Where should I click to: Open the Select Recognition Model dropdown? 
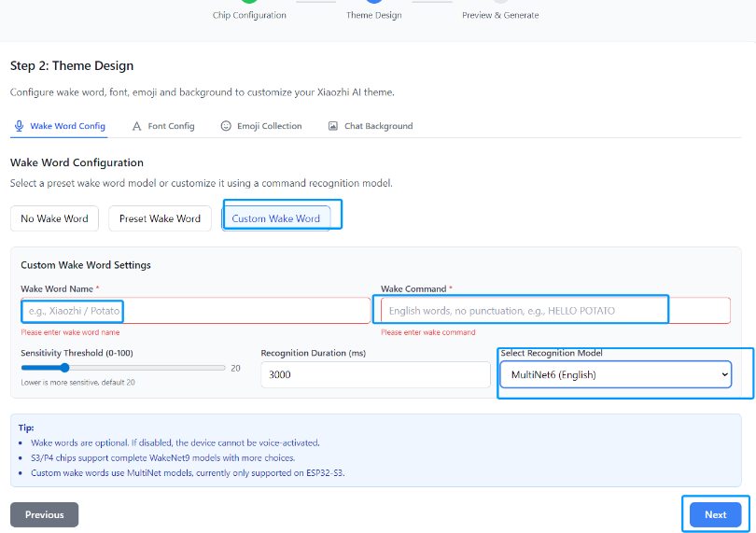[x=615, y=375]
